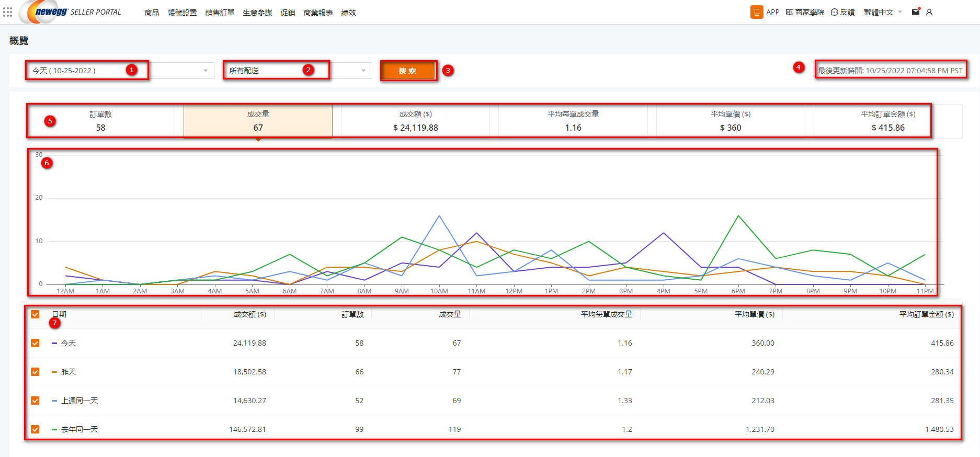Open the 帳號設置 menu

tap(182, 13)
